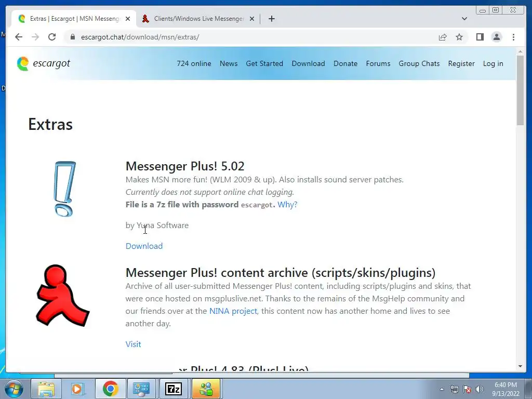Image resolution: width=532 pixels, height=399 pixels.
Task: Click the scrollbar down arrow
Action: 520,366
